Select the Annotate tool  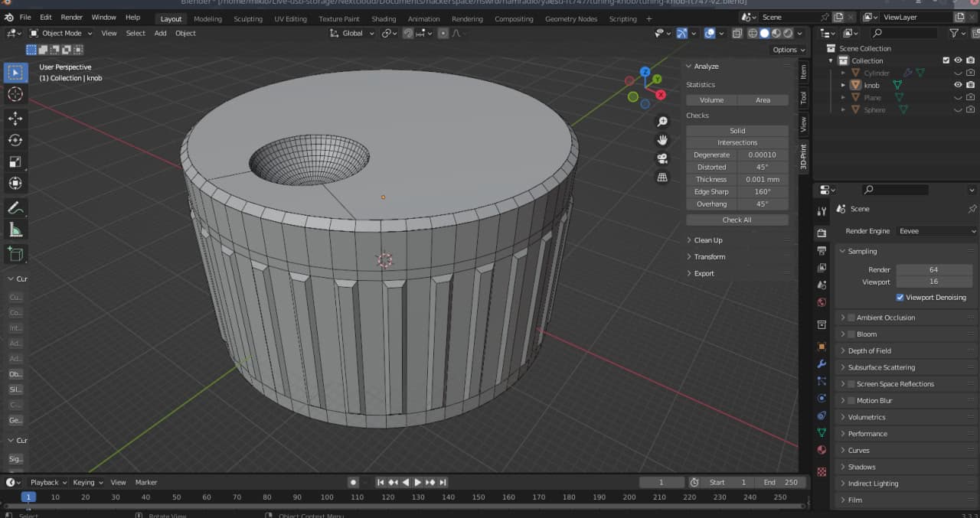15,207
